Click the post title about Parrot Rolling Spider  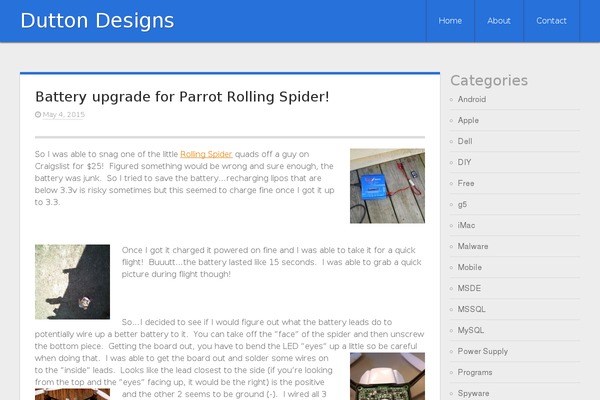[x=182, y=96]
